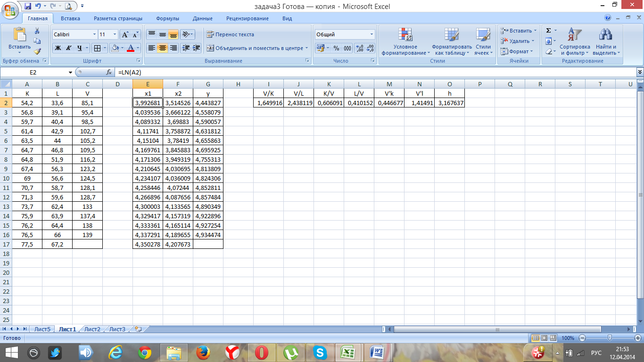Save the workbook via Quick Access icon
The image size is (644, 362).
[x=28, y=6]
